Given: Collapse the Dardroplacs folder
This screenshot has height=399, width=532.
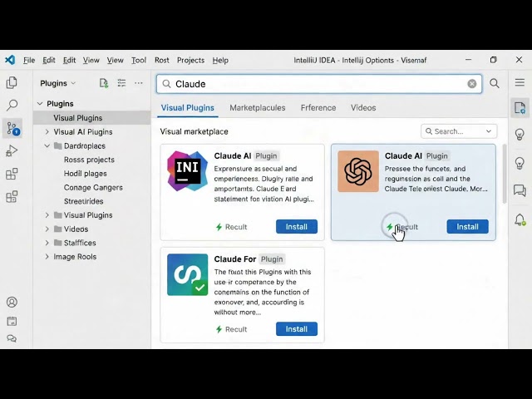Looking at the screenshot, I should [47, 145].
